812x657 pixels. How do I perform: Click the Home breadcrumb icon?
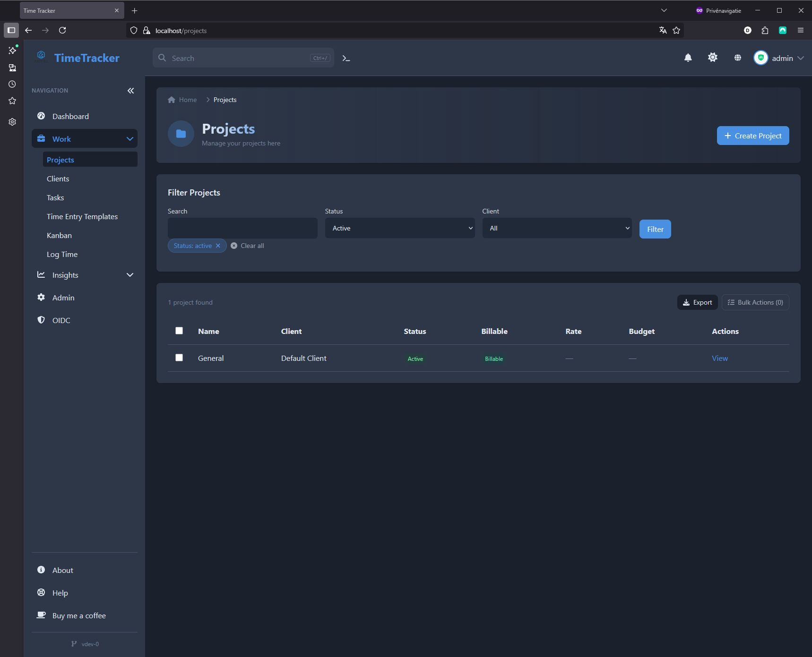[172, 100]
